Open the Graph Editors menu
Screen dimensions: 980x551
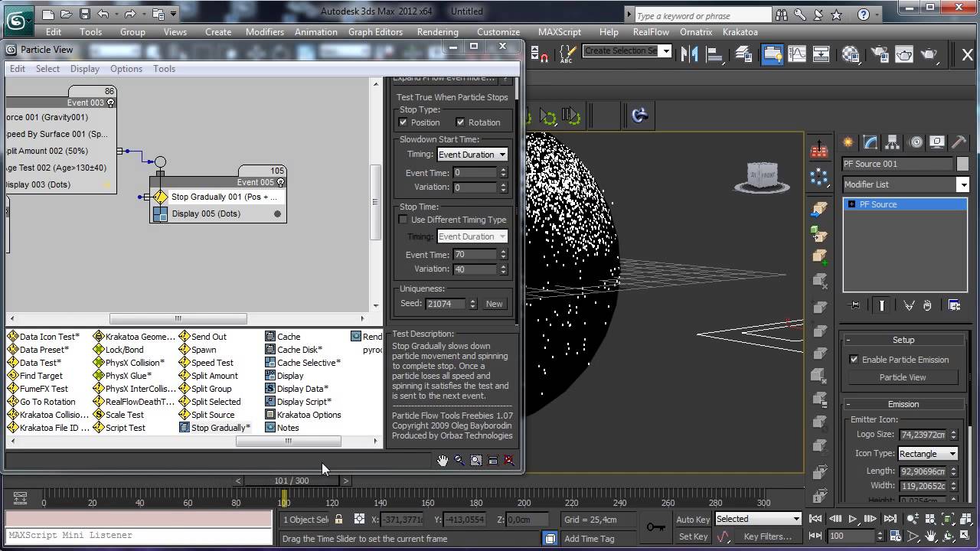pyautogui.click(x=375, y=32)
